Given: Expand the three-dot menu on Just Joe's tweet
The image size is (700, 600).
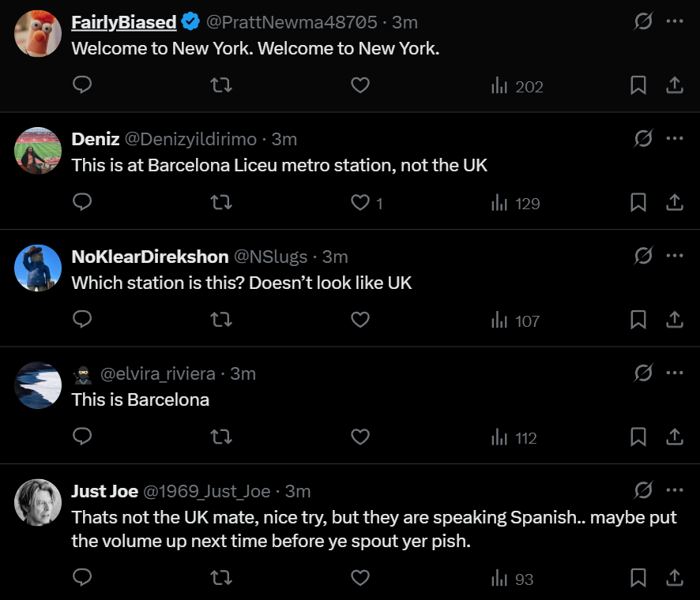Looking at the screenshot, I should [674, 490].
